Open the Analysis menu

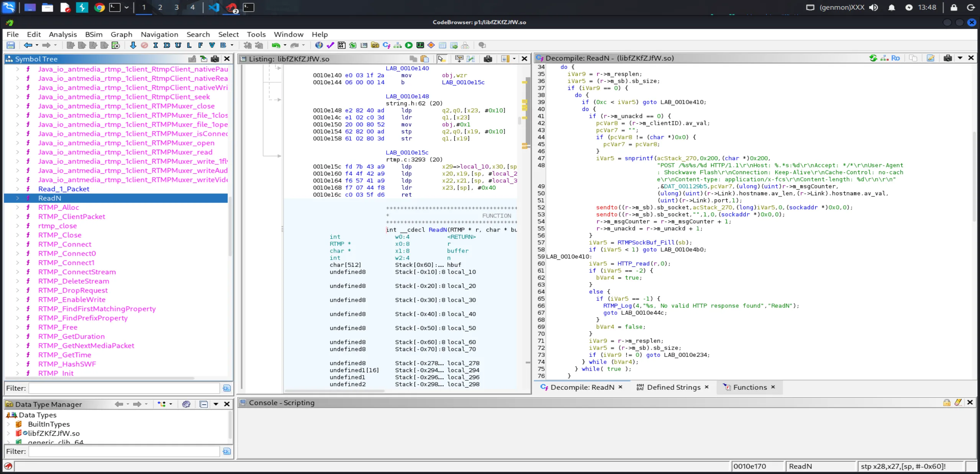pos(63,34)
